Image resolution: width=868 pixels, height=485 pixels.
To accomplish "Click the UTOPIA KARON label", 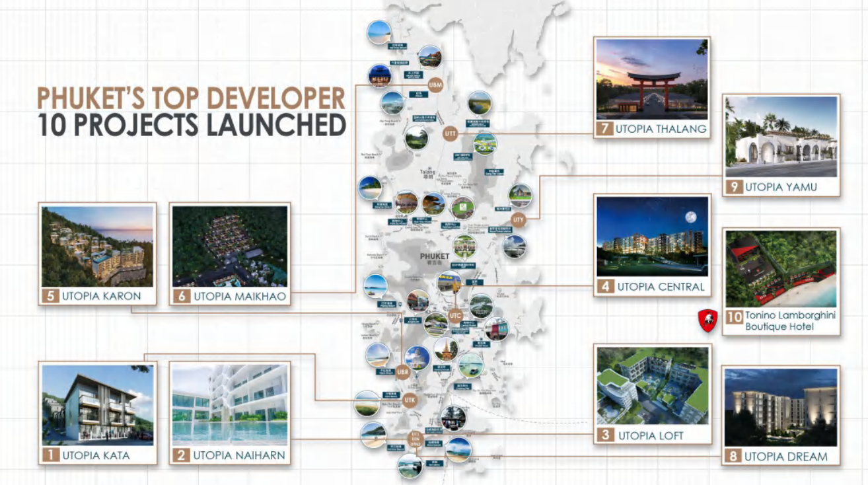I will [101, 296].
